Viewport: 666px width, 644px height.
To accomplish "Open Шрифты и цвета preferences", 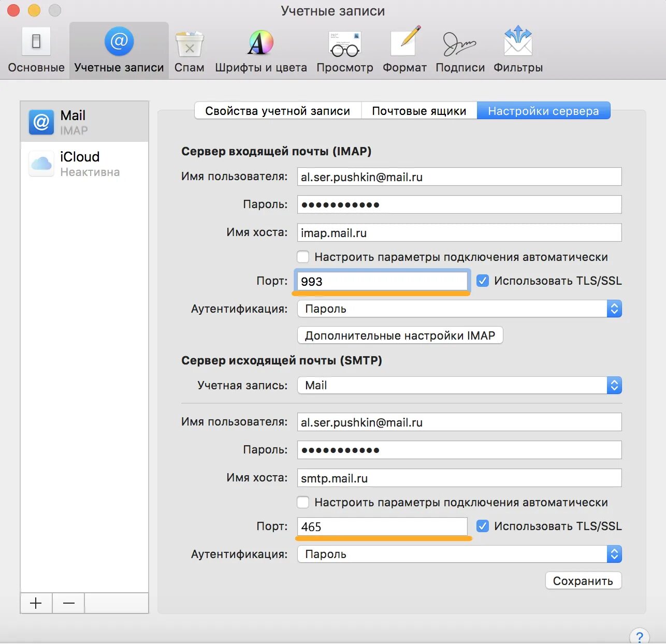I will coord(260,51).
